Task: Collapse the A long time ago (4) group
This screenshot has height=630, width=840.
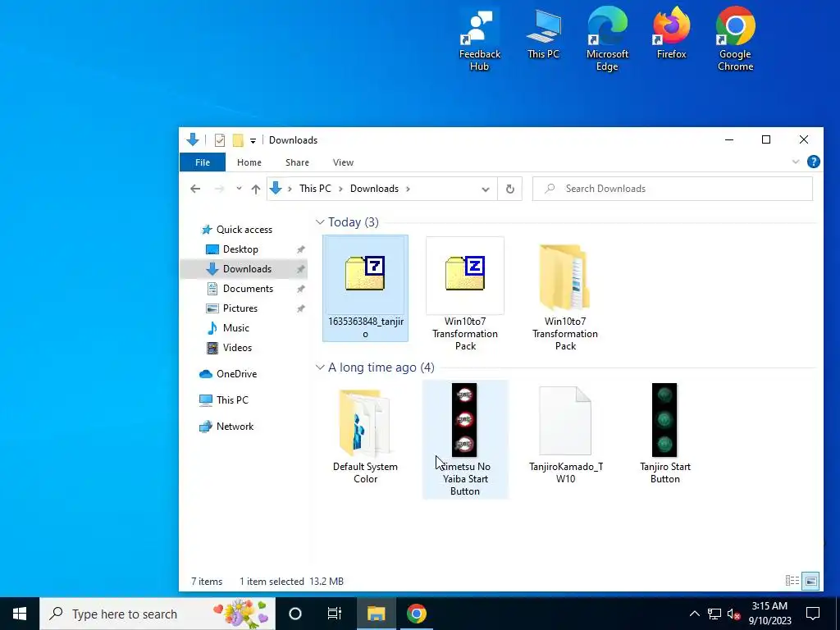Action: 320,367
